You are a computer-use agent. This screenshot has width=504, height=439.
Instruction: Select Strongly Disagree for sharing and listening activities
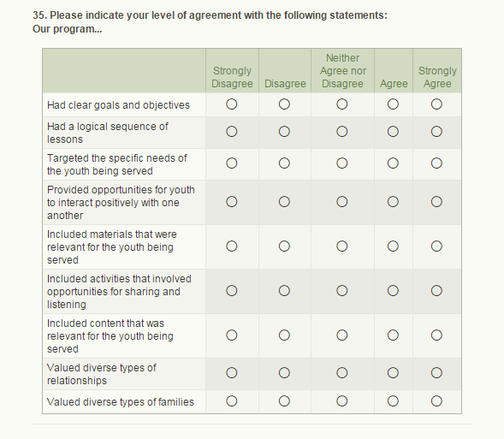231,290
